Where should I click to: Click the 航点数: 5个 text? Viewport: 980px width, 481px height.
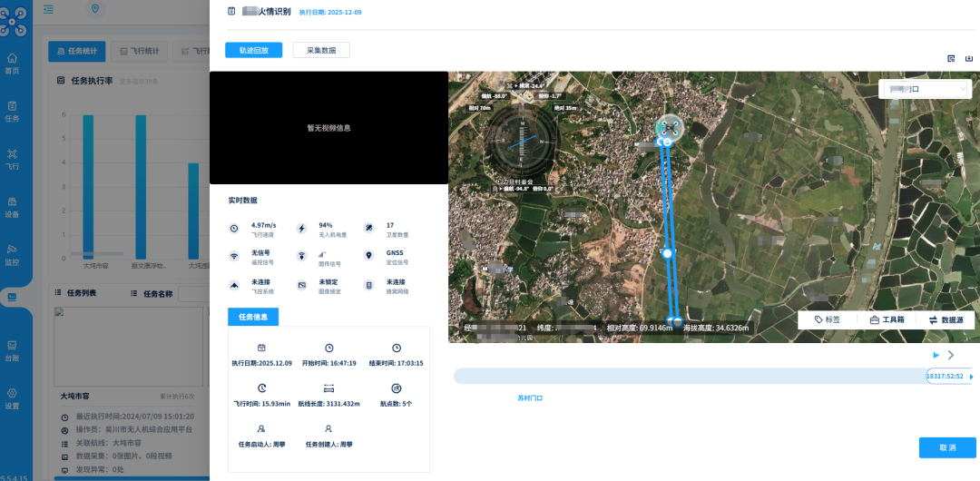(397, 404)
